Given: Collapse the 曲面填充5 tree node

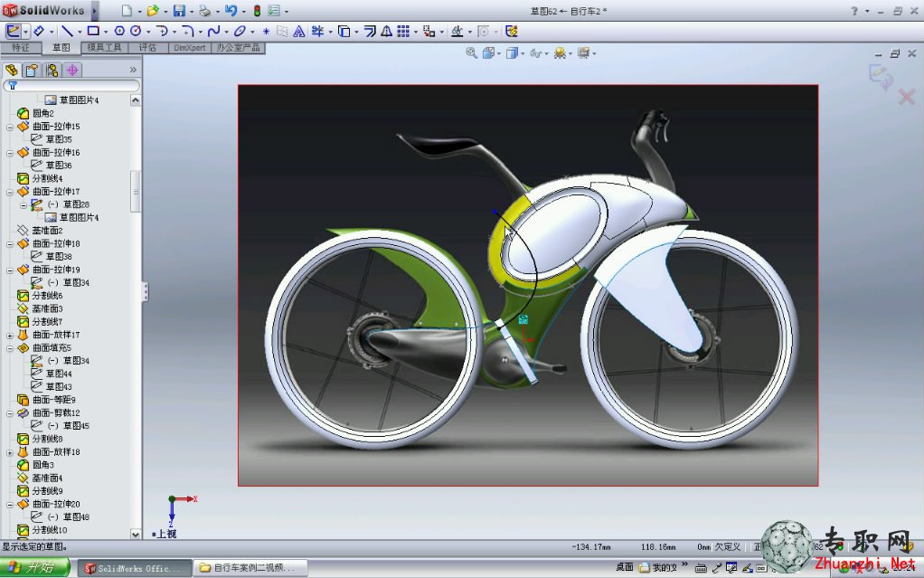Looking at the screenshot, I should [x=9, y=348].
